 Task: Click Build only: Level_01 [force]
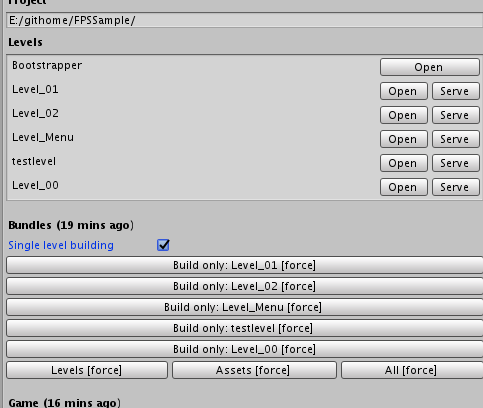[x=244, y=265]
